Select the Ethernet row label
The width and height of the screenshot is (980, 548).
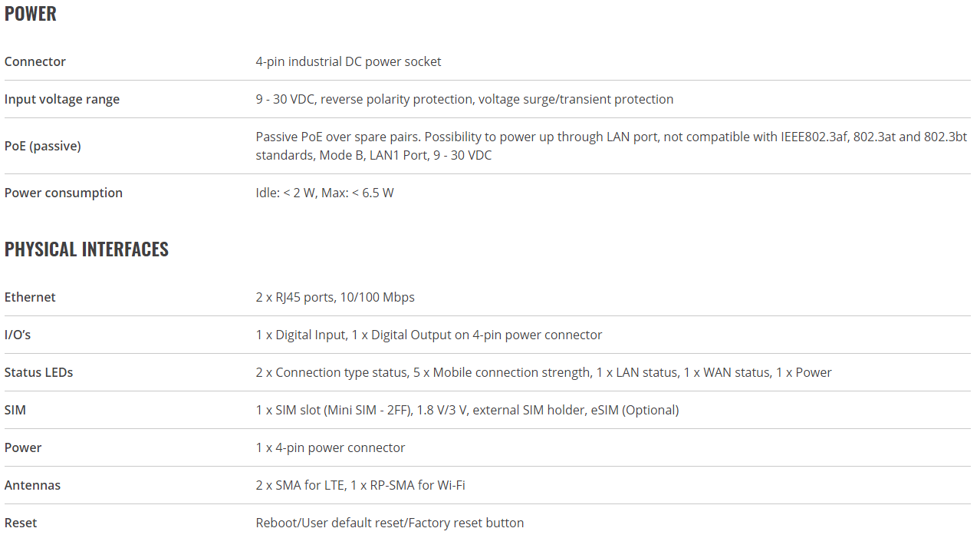click(x=30, y=297)
